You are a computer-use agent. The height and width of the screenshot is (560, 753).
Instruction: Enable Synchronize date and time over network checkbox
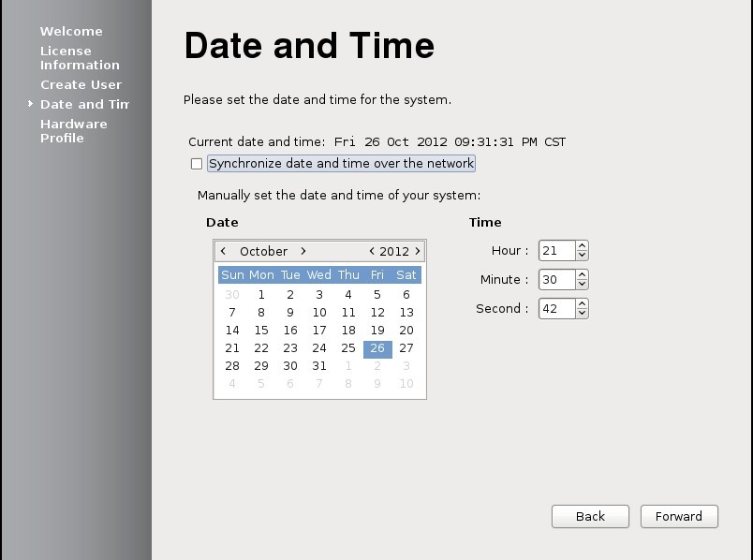pos(197,164)
